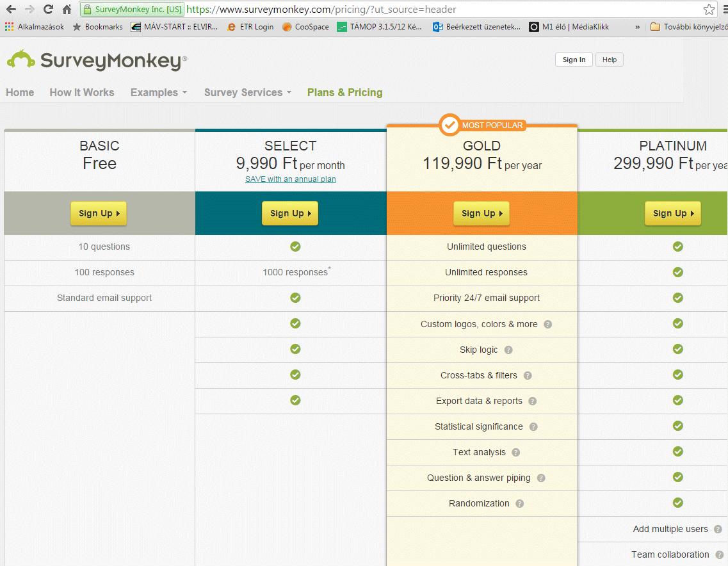
Task: Click SAVE with an annual plan link
Action: point(290,179)
